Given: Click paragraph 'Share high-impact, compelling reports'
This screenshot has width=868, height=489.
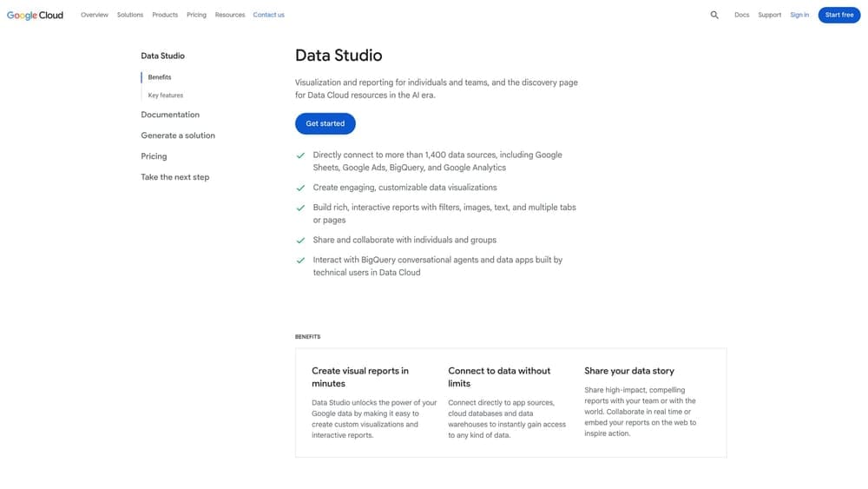Looking at the screenshot, I should [x=641, y=412].
